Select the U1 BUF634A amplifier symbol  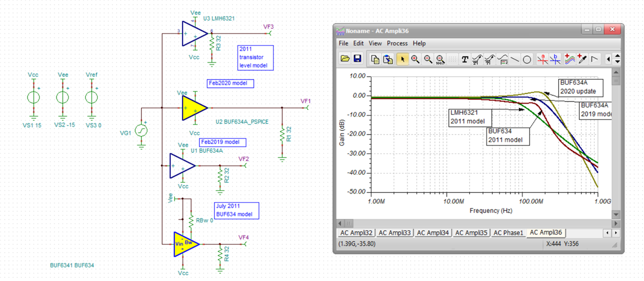tap(182, 165)
